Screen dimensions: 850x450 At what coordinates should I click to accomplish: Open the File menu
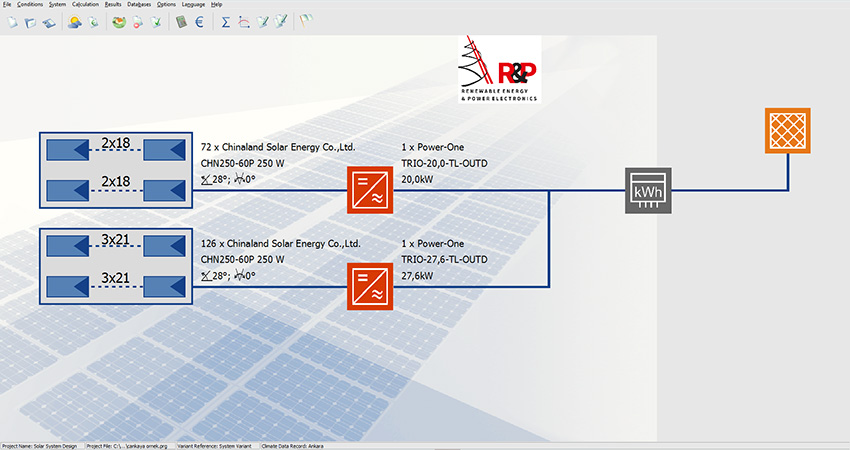click(7, 4)
